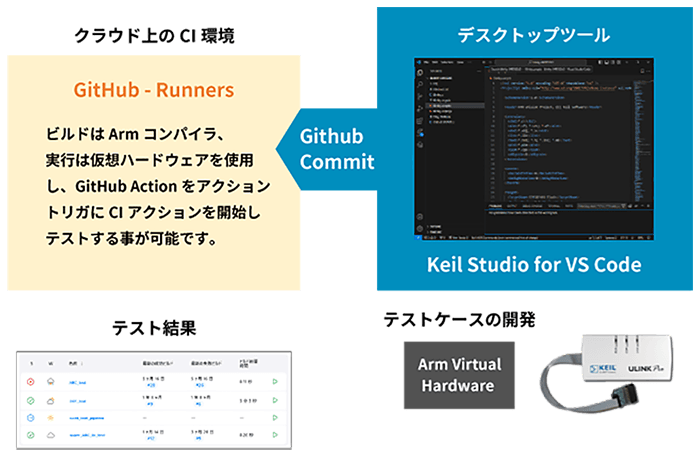This screenshot has width=700, height=457.
Task: Switch to the Problems tab in VS Code panel
Action: (496, 206)
